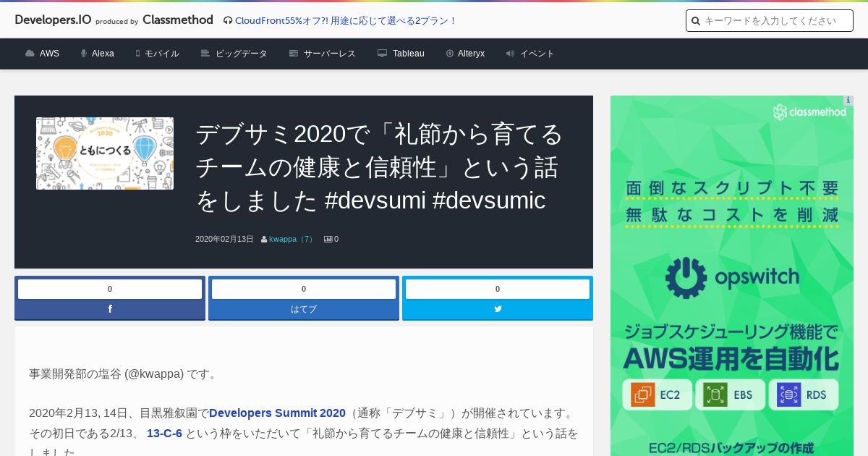Screen dimensions: 868x456
Task: Click the ad info icon on banner
Action: (x=848, y=101)
